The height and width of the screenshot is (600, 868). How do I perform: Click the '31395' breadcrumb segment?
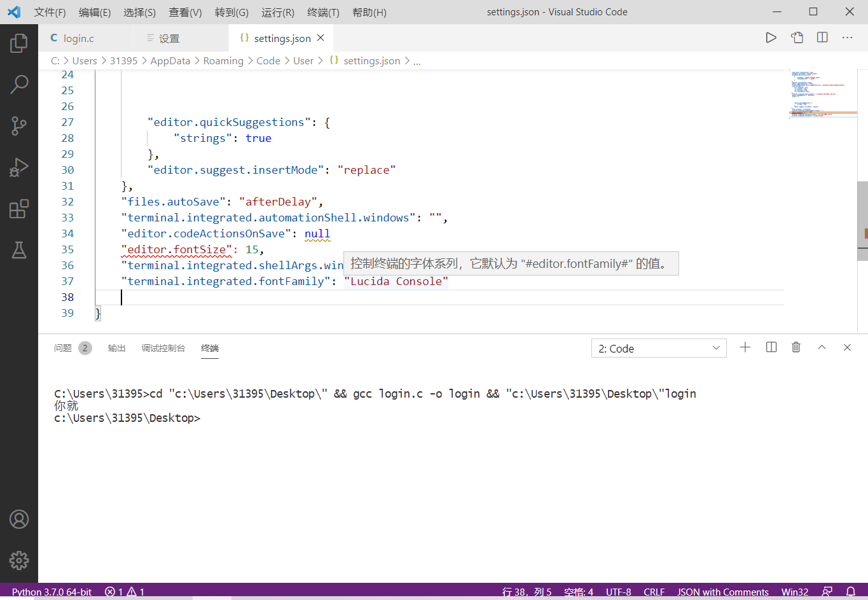click(x=123, y=61)
